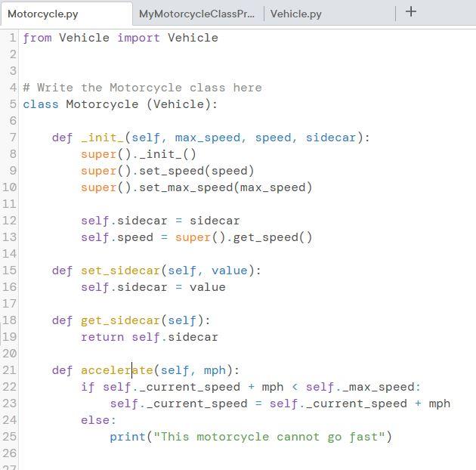Viewport: 476px width, 470px height.
Task: Click the "super()._init_()" call
Action: pyautogui.click(x=138, y=154)
